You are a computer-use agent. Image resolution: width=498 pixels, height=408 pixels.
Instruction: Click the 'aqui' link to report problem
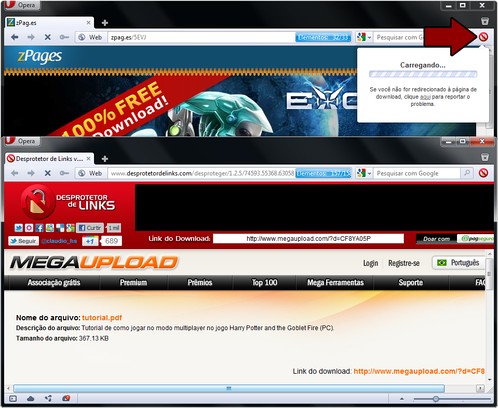[x=425, y=97]
